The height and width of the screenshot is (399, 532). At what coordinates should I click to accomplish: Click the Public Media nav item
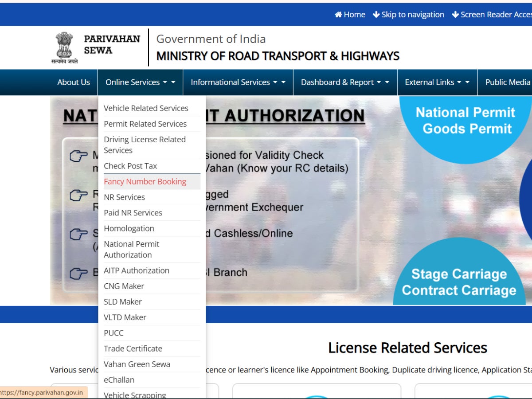pos(508,82)
